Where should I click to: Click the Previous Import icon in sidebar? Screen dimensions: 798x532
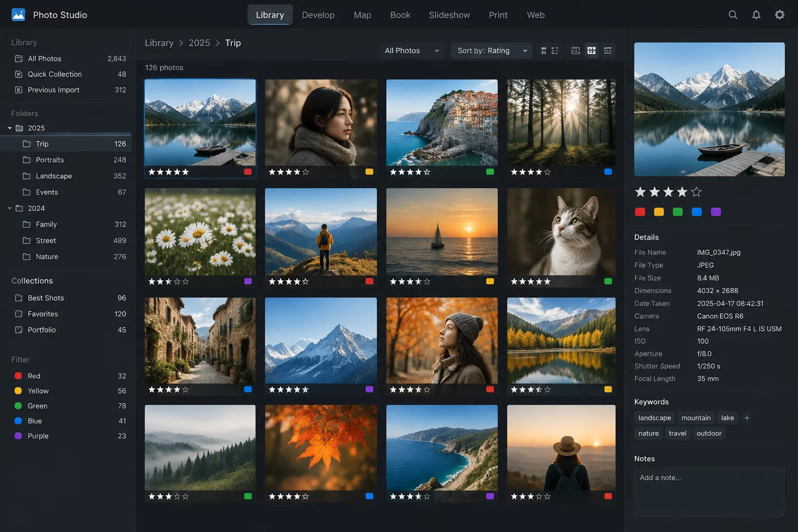(19, 90)
